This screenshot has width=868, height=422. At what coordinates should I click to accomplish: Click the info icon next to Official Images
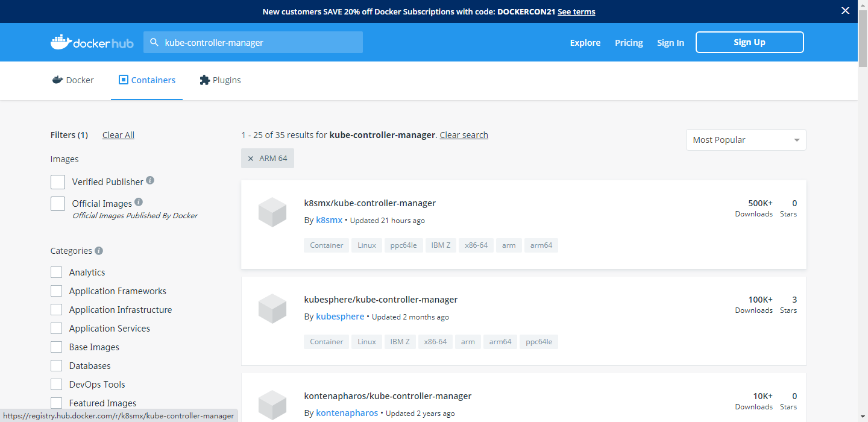139,201
